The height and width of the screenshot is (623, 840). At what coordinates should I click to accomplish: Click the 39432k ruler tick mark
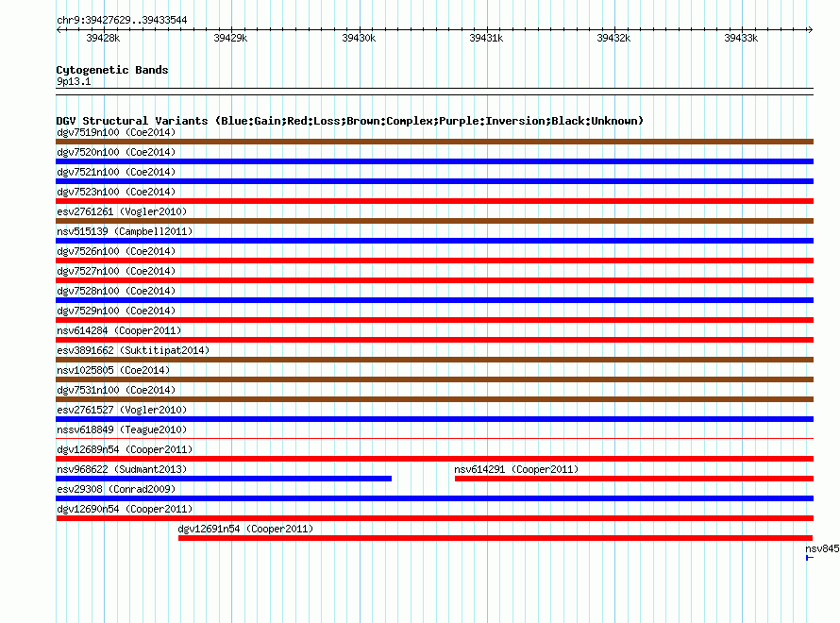tap(613, 29)
